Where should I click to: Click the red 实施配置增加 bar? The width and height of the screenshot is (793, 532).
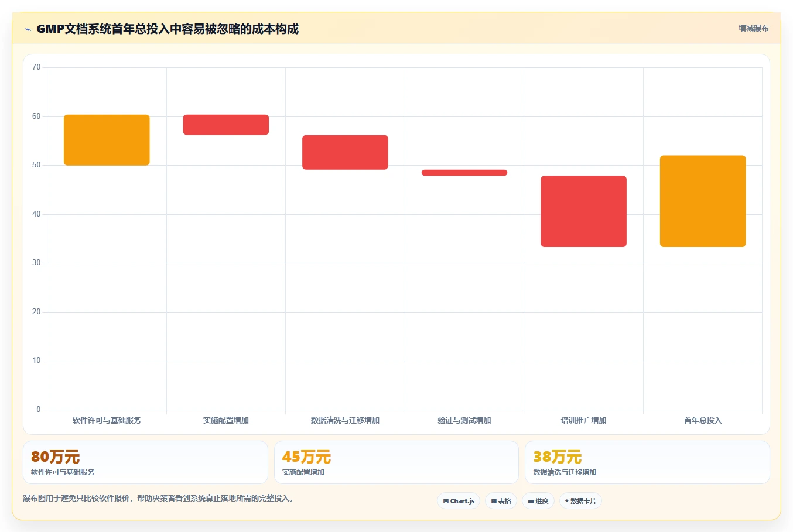pyautogui.click(x=226, y=125)
